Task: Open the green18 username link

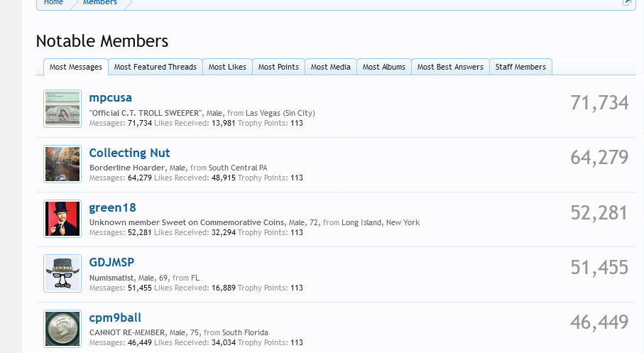Action: click(x=112, y=207)
